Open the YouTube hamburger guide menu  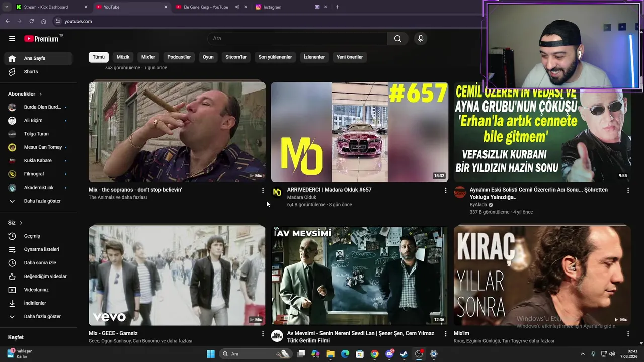point(12,39)
